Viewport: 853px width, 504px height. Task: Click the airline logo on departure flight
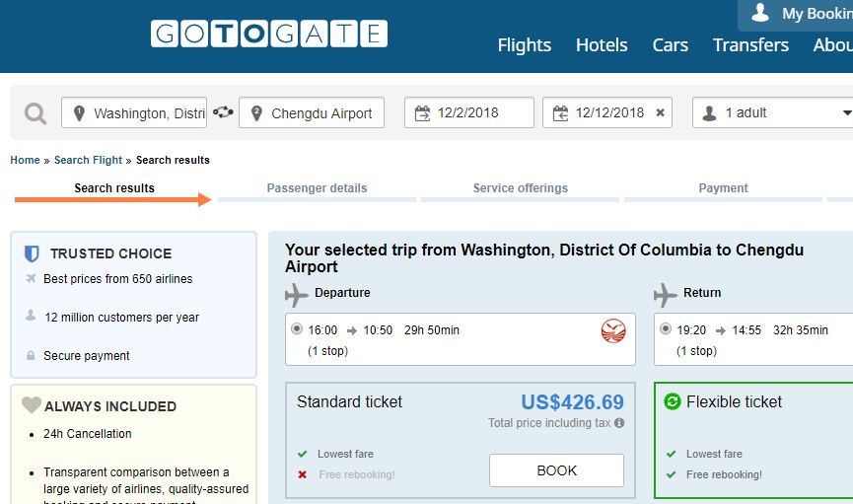(613, 331)
